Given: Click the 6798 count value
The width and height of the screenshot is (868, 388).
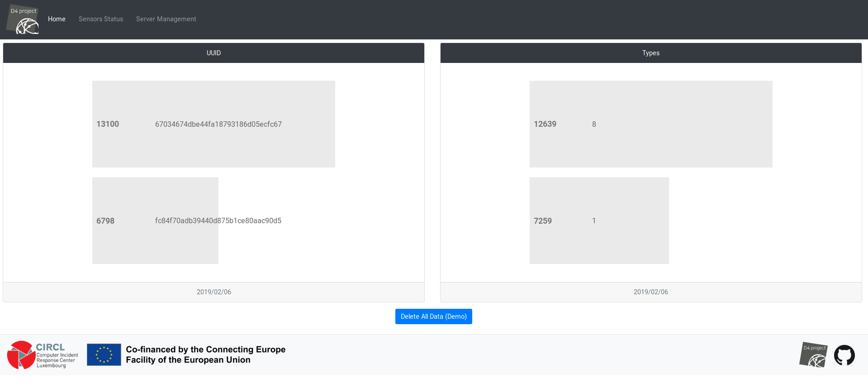Looking at the screenshot, I should click(105, 221).
